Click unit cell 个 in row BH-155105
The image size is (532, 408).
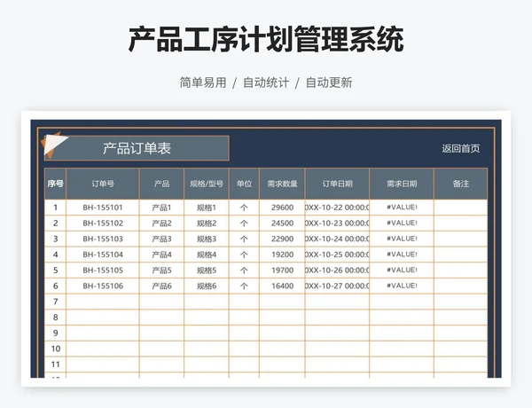tap(245, 271)
